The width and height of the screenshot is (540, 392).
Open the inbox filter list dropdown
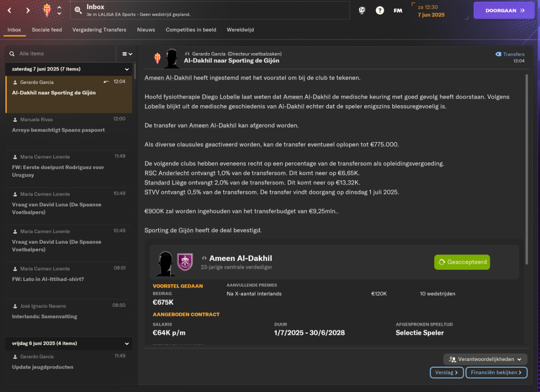pyautogui.click(x=127, y=53)
